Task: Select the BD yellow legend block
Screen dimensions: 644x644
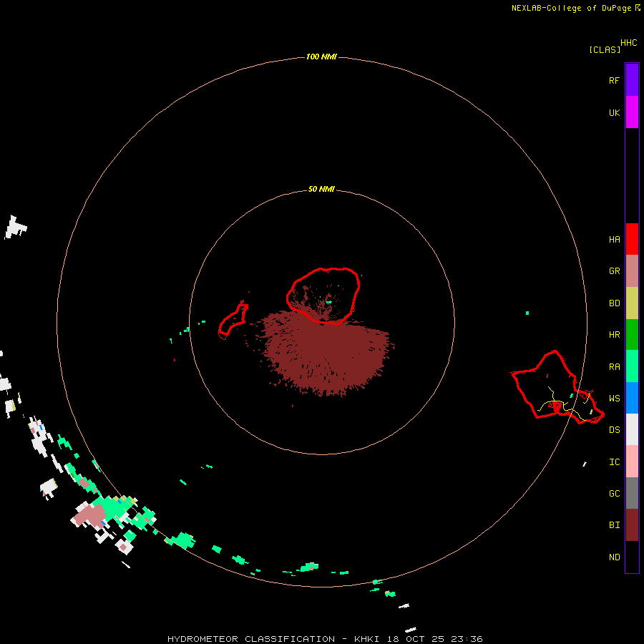Action: pyautogui.click(x=632, y=303)
